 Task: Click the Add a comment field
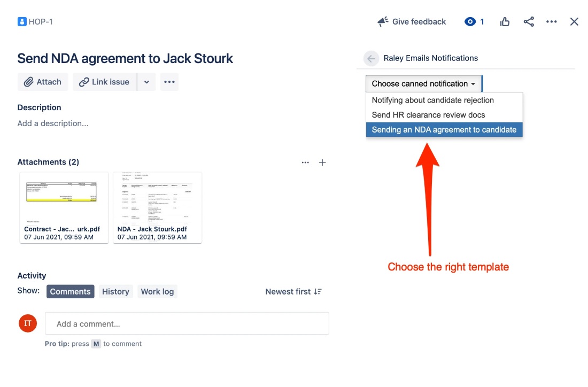point(187,323)
